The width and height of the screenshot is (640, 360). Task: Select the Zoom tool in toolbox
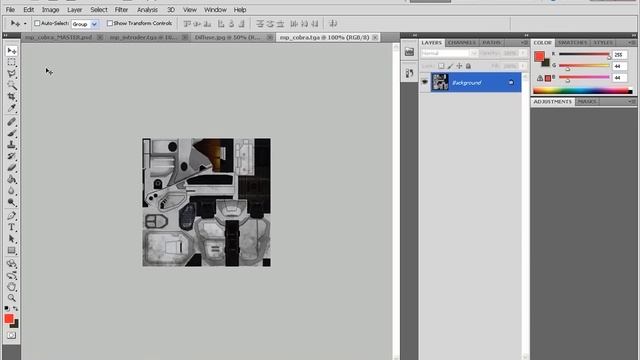[11, 298]
